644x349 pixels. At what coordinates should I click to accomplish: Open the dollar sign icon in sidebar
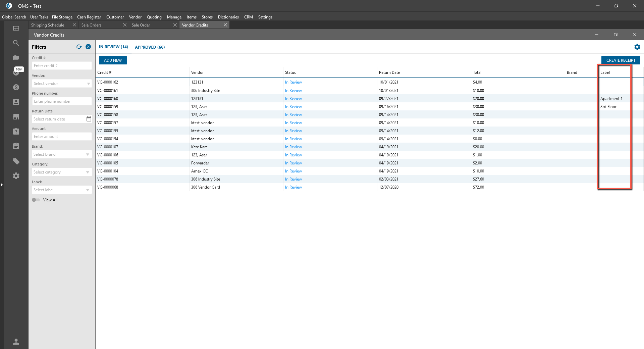[16, 87]
